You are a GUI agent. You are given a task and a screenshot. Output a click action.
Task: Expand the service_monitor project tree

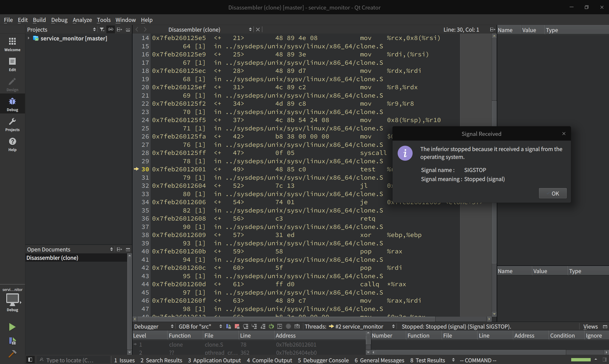click(x=29, y=38)
